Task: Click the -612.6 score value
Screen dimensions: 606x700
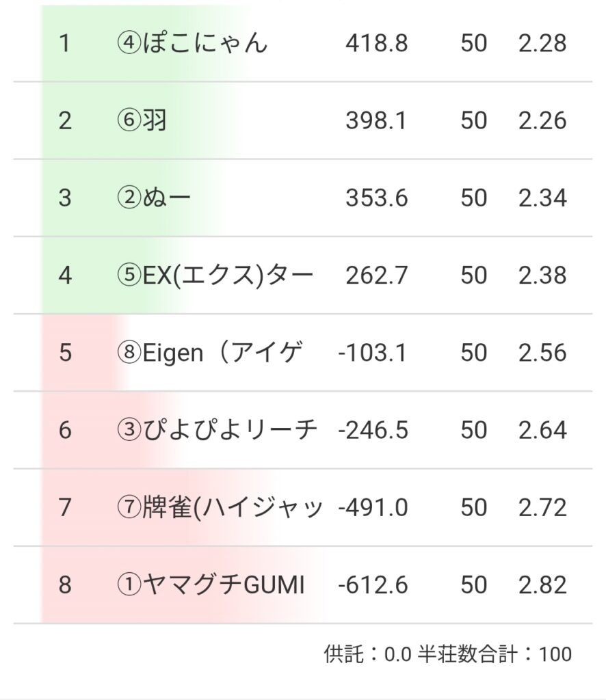Action: coord(373,585)
